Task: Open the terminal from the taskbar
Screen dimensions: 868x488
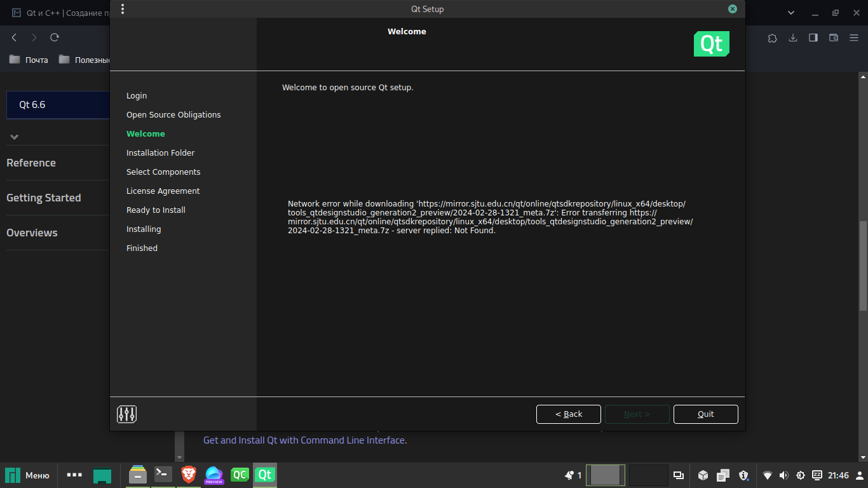Action: (163, 475)
